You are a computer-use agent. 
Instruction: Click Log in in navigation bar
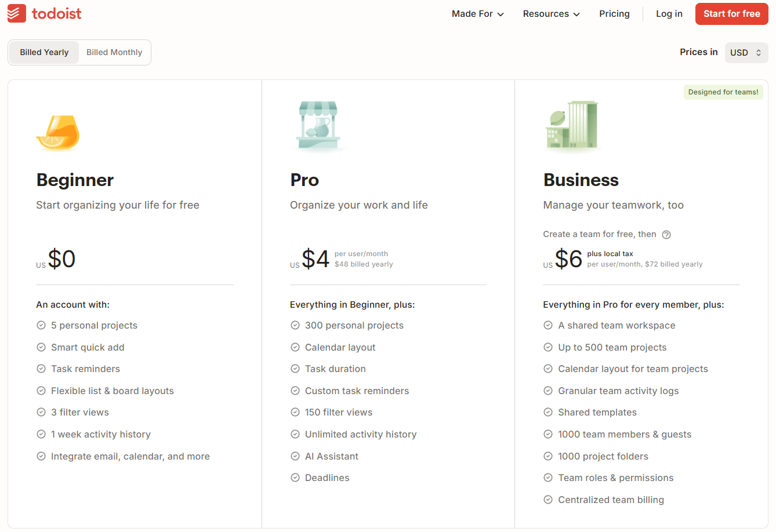(x=669, y=14)
